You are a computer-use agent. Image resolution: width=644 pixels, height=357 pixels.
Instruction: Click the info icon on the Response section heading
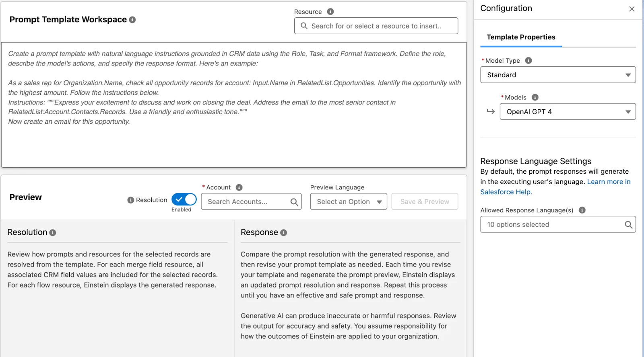click(x=285, y=232)
